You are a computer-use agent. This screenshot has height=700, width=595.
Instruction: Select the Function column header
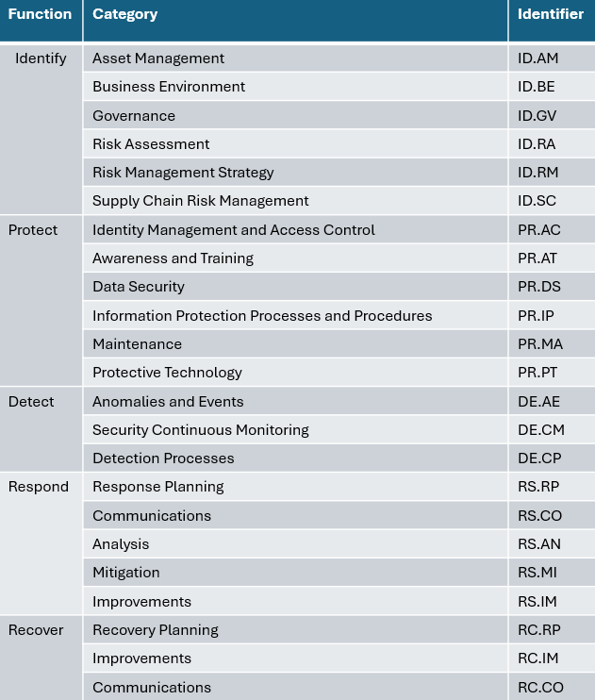tap(41, 20)
